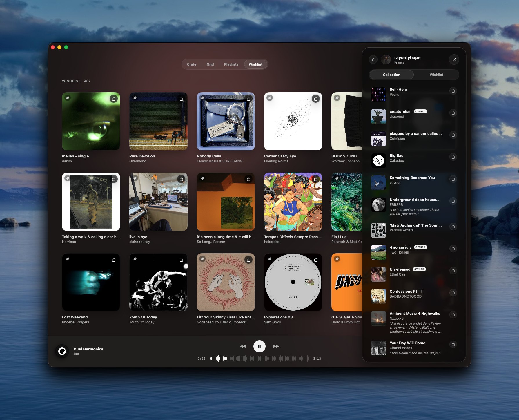The width and height of the screenshot is (519, 420).
Task: Open the Ela / Lua album cover
Action: tap(347, 202)
